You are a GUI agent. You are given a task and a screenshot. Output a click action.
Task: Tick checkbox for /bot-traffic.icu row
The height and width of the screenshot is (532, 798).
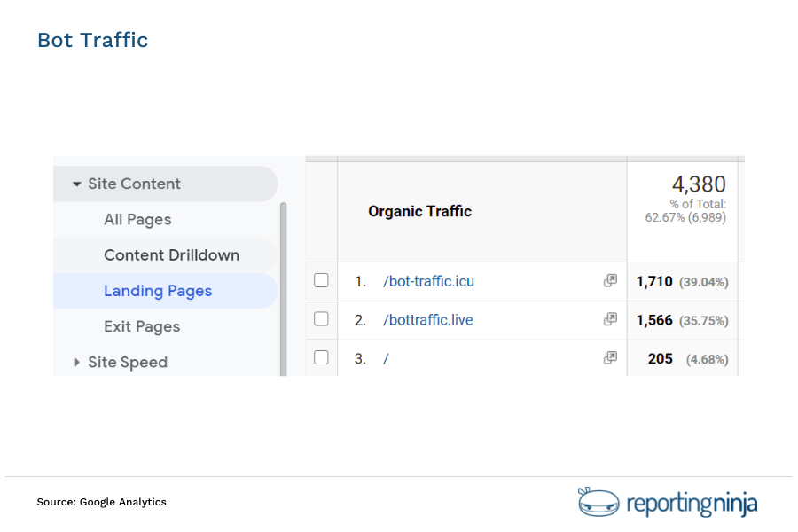click(321, 280)
